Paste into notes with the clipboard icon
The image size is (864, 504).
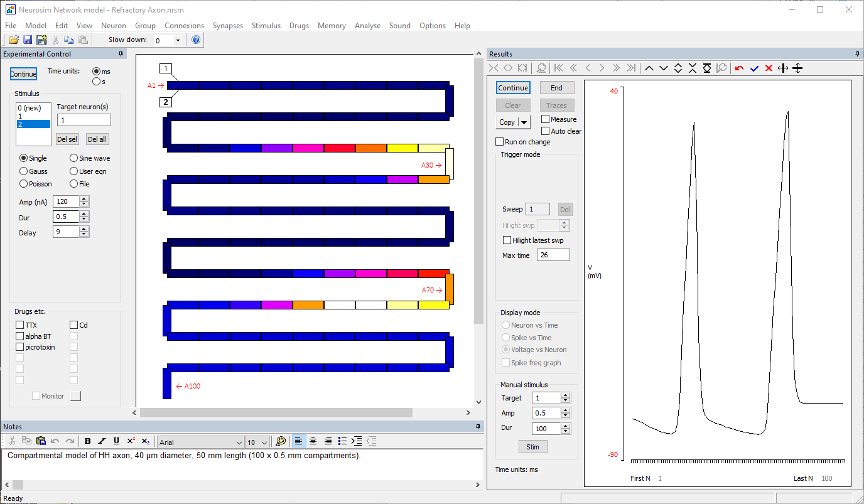(x=41, y=441)
